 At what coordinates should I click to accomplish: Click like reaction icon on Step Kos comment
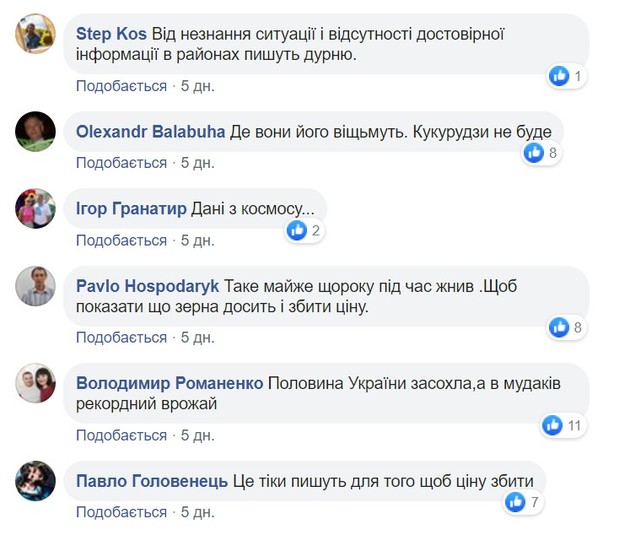tap(560, 76)
